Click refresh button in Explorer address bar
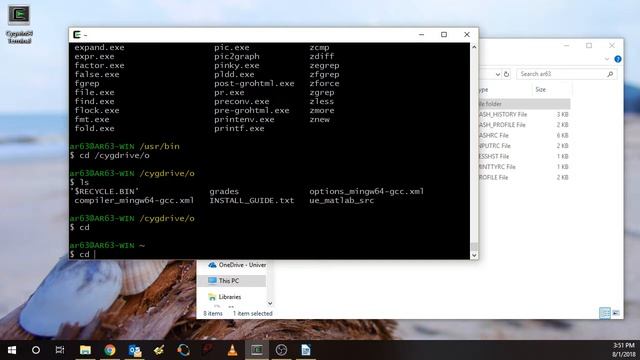The height and width of the screenshot is (360, 640). [507, 74]
